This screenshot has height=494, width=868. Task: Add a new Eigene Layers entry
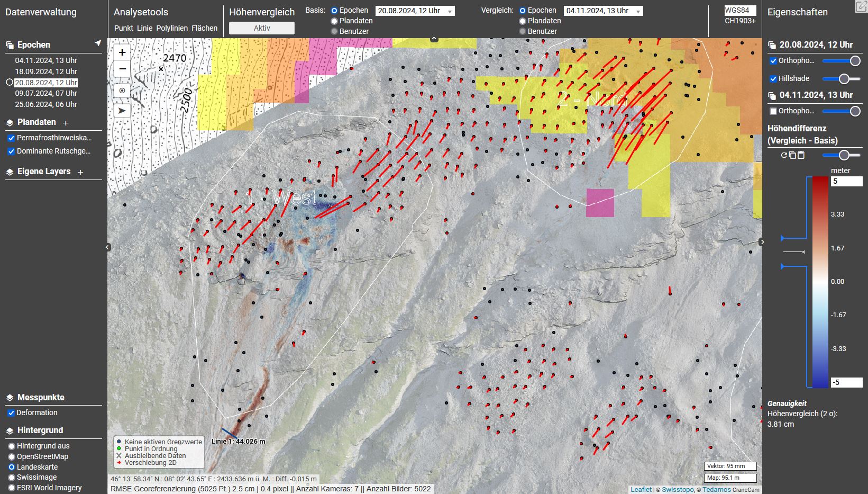pos(80,172)
